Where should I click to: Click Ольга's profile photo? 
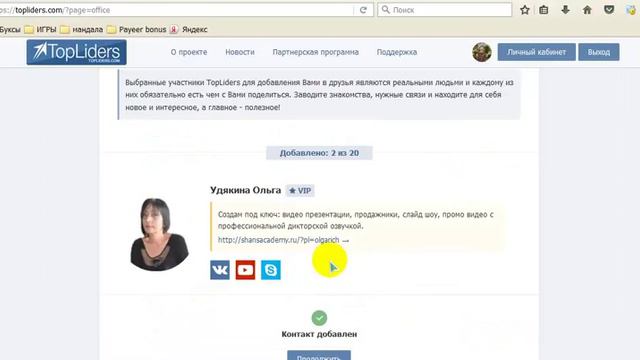tap(159, 234)
